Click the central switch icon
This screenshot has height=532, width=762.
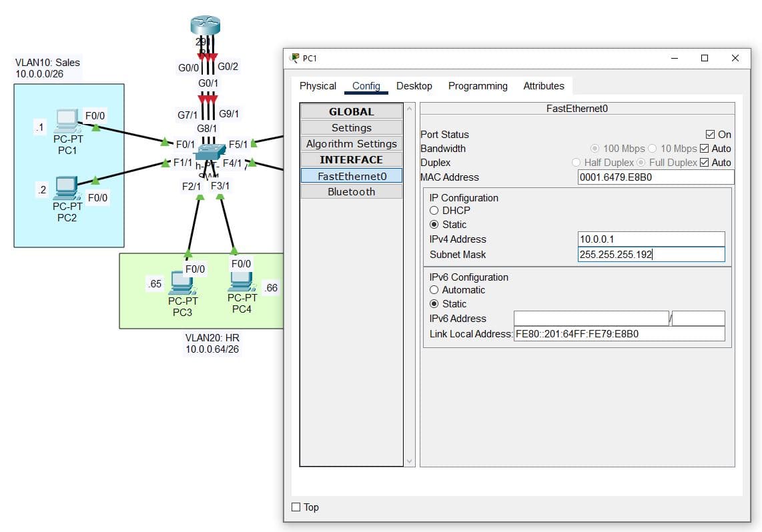(214, 153)
